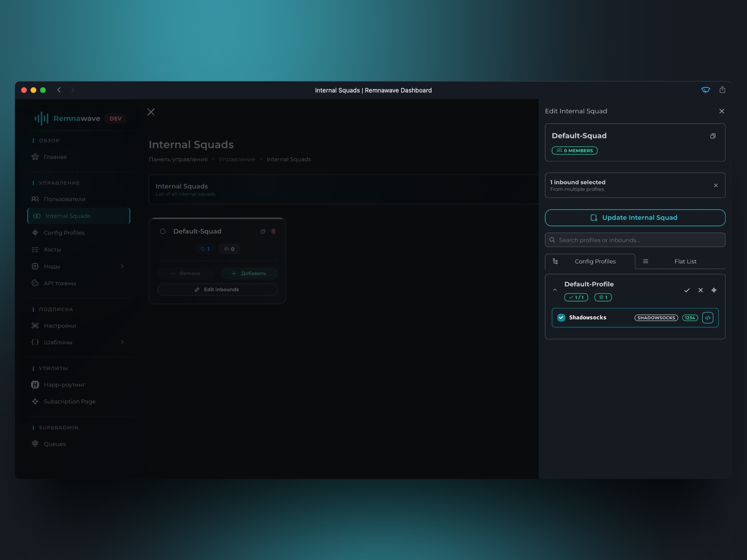Click the Update Internal Squad button
747x560 pixels.
point(635,218)
